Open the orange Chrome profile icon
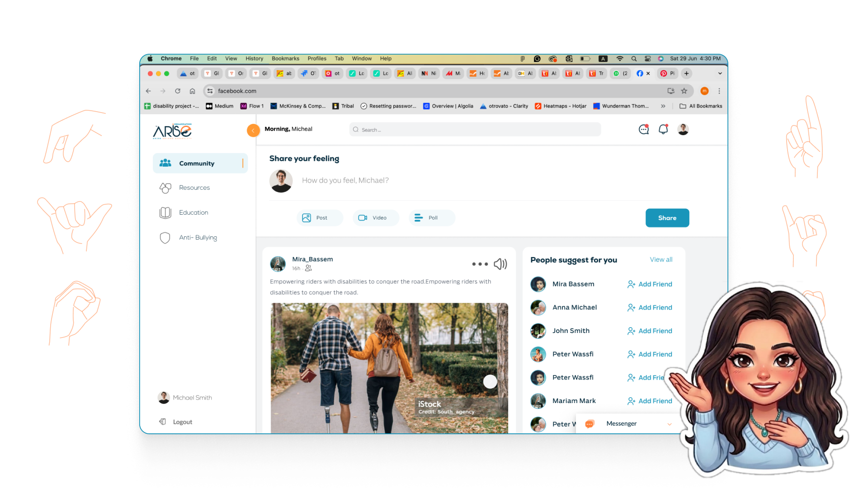The width and height of the screenshot is (868, 488). pos(704,91)
